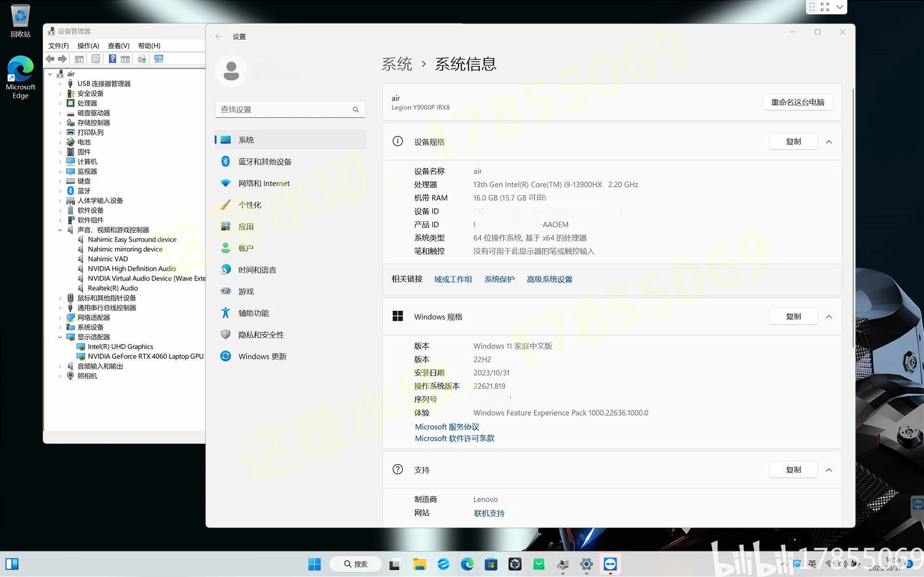Click the 搜索 box on the taskbar

tap(356, 564)
